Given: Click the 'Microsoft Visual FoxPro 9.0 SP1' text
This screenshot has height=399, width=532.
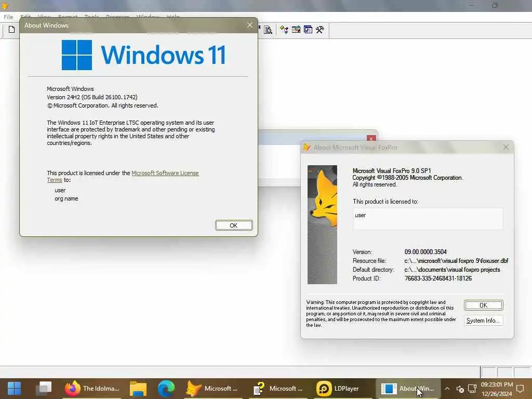Looking at the screenshot, I should point(392,170).
